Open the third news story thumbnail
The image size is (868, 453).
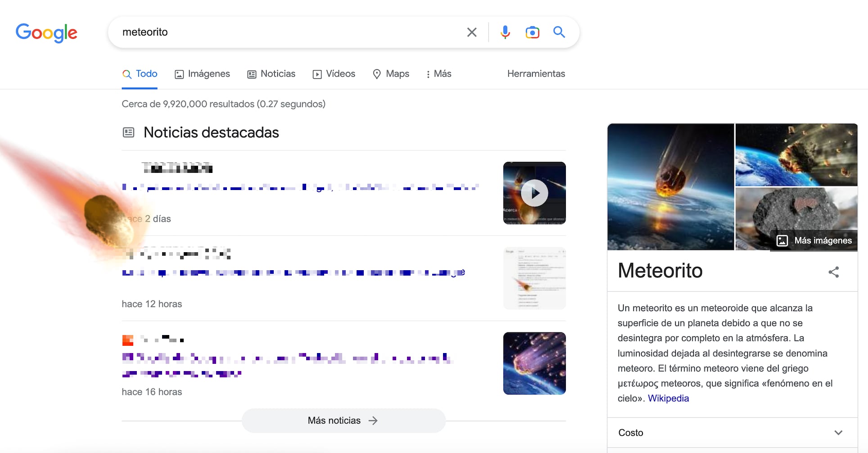pos(534,363)
